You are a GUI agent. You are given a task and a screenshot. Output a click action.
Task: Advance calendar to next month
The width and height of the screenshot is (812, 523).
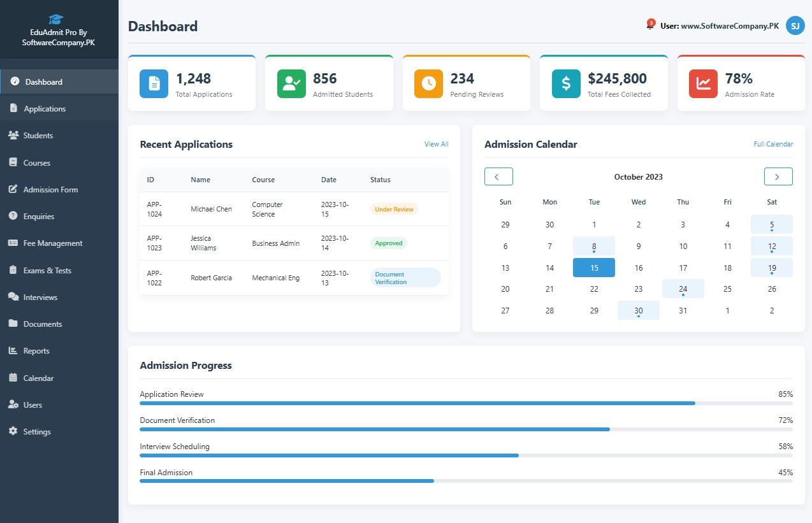(x=778, y=176)
